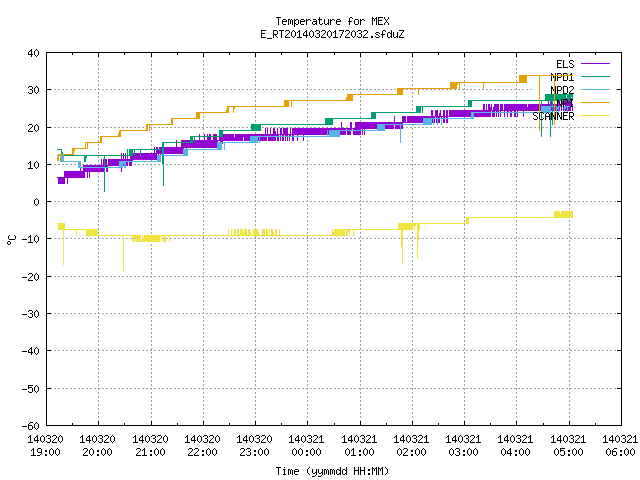Select the SCANNER legend label

(x=553, y=116)
